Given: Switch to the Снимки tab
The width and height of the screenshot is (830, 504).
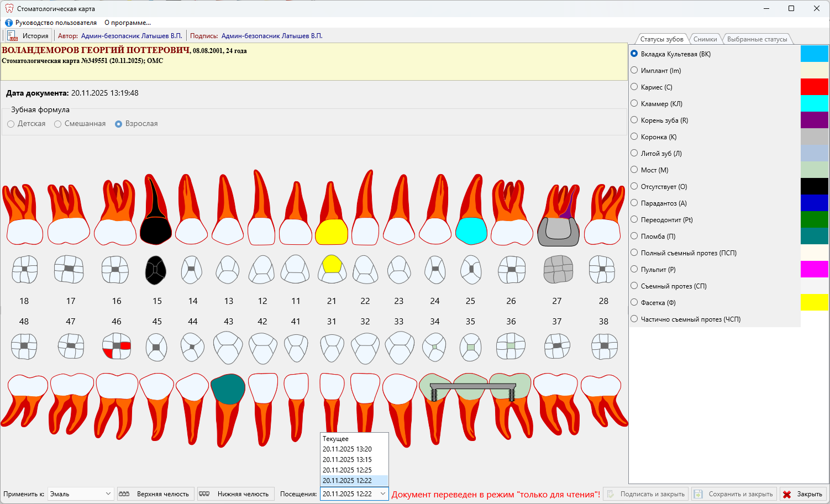Looking at the screenshot, I should pos(705,39).
